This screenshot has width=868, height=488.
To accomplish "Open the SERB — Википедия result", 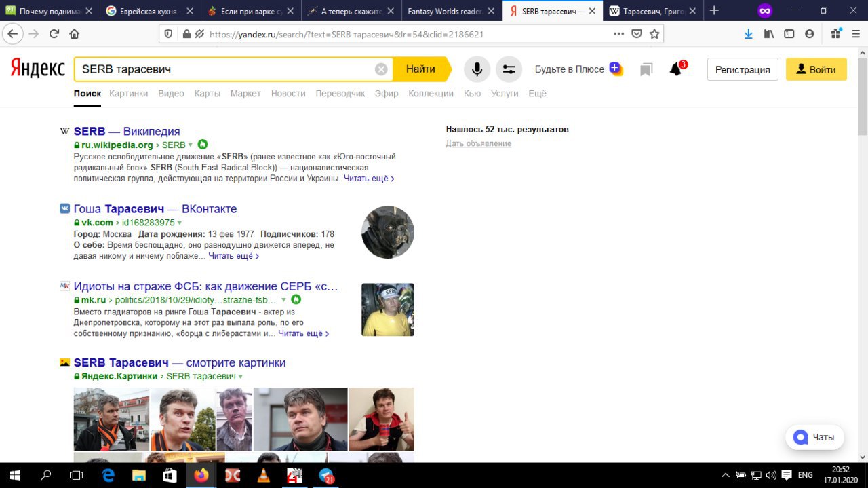I will [x=127, y=132].
